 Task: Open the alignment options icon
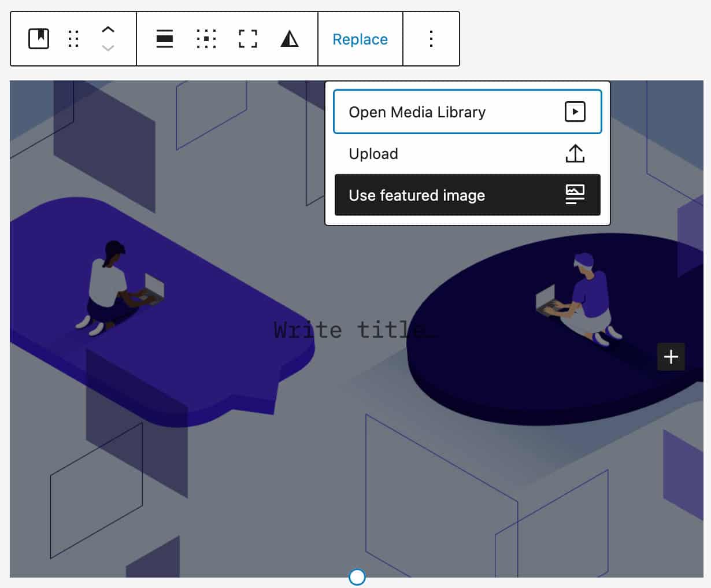click(x=164, y=39)
